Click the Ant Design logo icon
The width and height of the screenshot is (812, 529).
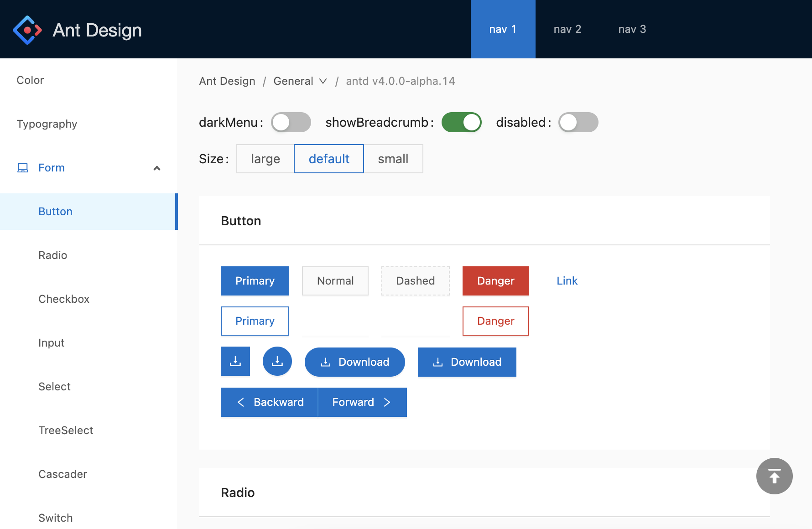(27, 30)
